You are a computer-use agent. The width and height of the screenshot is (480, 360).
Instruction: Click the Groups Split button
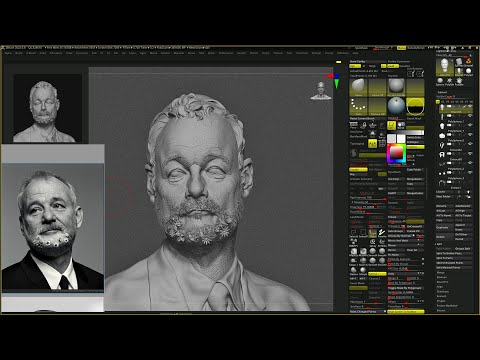coord(463,249)
